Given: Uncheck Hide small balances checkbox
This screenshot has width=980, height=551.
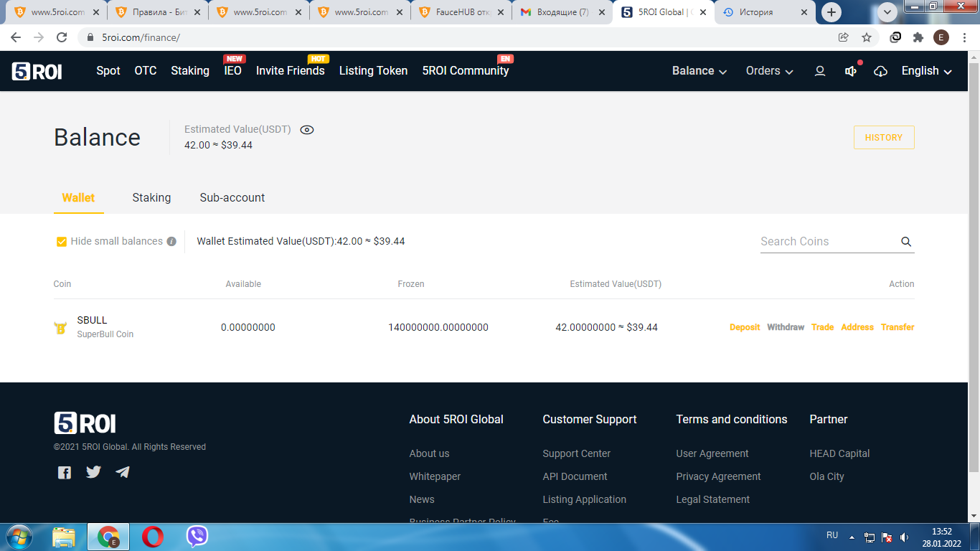Looking at the screenshot, I should click(x=62, y=242).
